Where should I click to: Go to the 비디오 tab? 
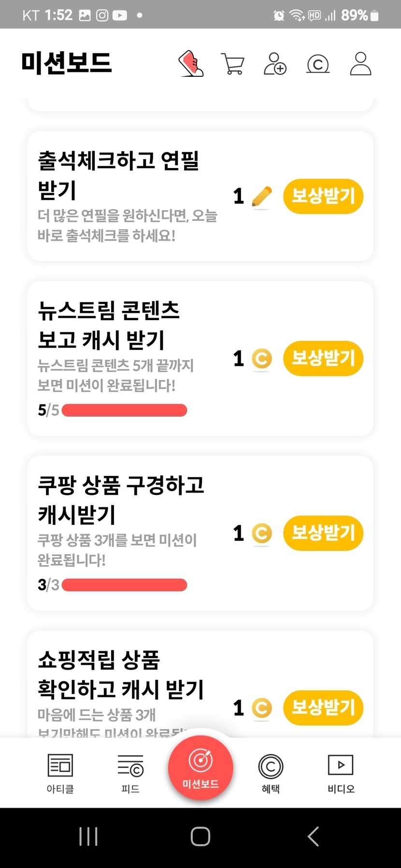coord(341,773)
